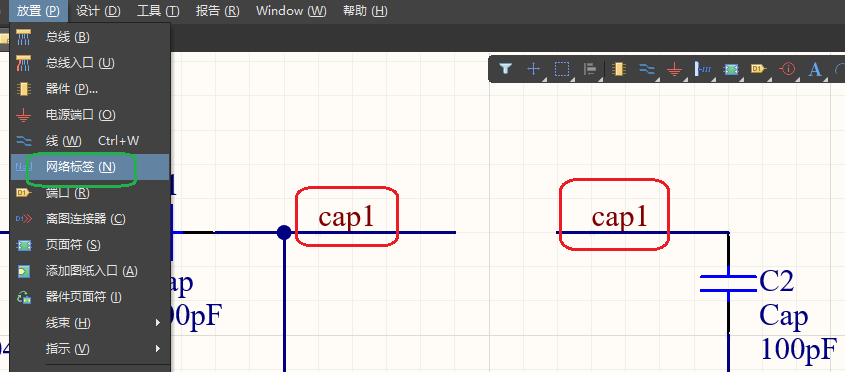Choose 页面符 (S) menu entry
The width and height of the screenshot is (845, 372).
coord(90,245)
